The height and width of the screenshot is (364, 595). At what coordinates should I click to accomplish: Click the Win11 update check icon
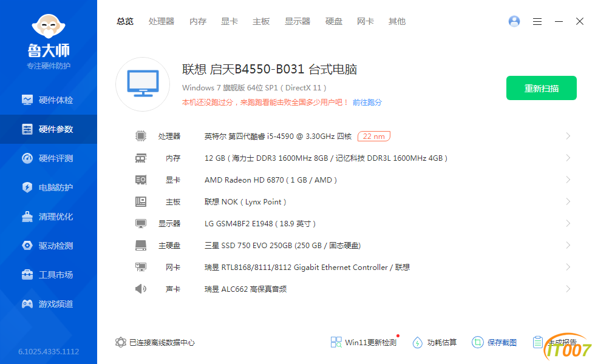336,342
